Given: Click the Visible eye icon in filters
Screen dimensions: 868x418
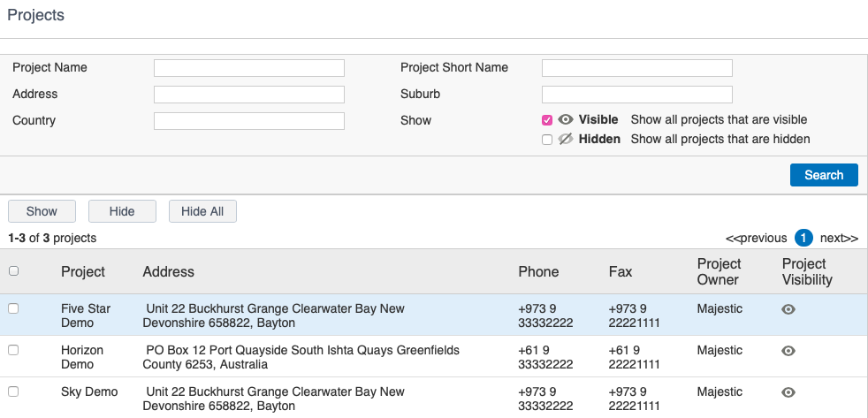Looking at the screenshot, I should [565, 119].
